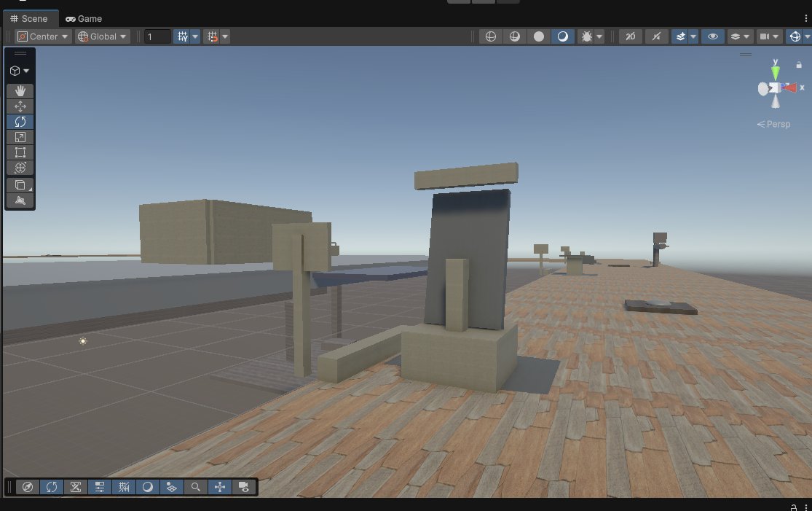
Task: Select the Transform tool in the left toolbar
Action: coord(20,167)
